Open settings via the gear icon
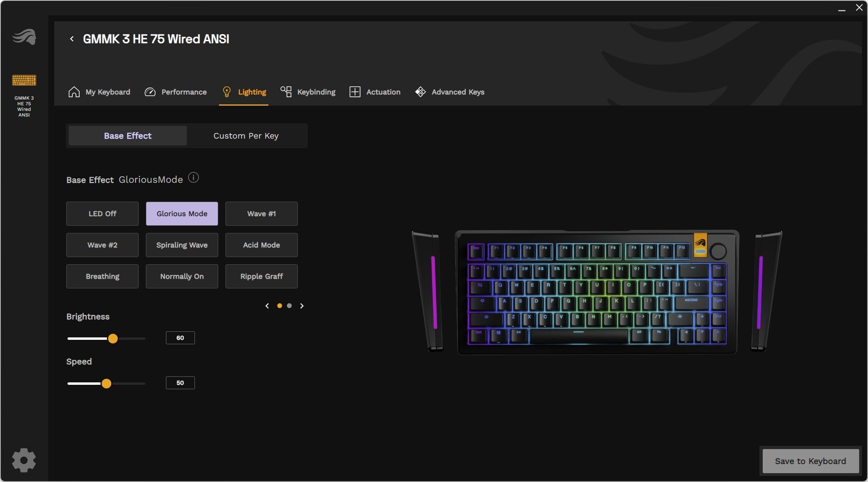The image size is (868, 482). [24, 460]
